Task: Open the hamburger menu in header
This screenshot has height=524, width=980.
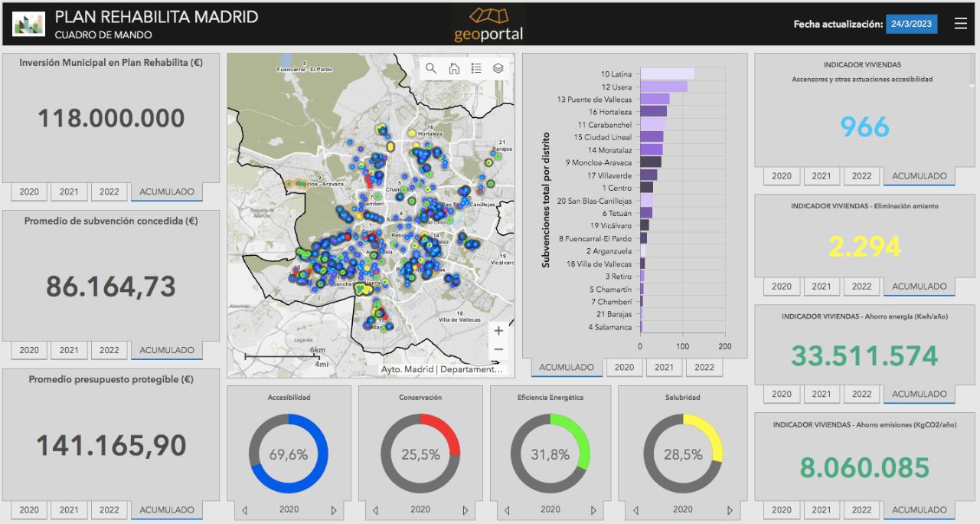Action: click(960, 24)
